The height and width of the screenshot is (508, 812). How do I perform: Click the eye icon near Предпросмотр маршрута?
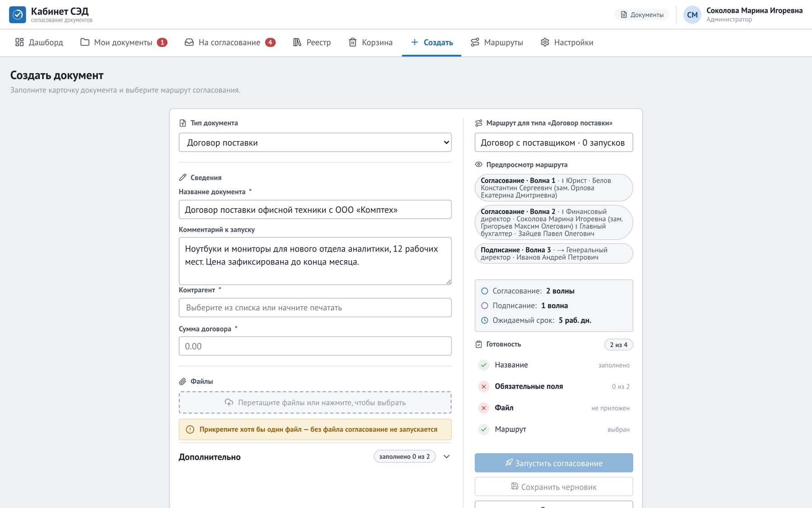[479, 165]
